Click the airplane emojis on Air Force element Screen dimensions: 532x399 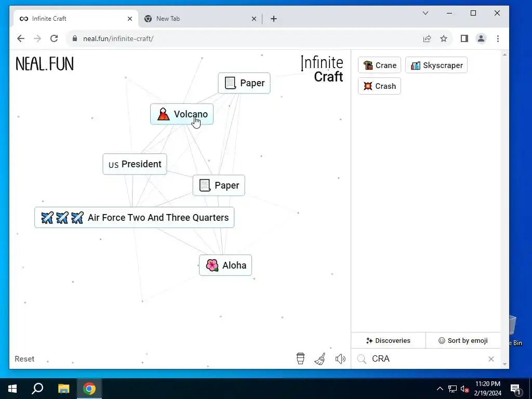(62, 218)
